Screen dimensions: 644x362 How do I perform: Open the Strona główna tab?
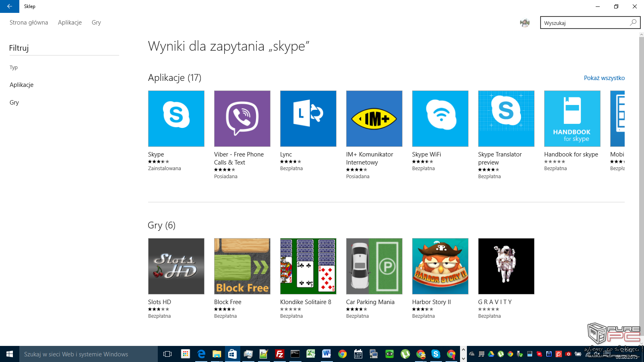(x=29, y=23)
